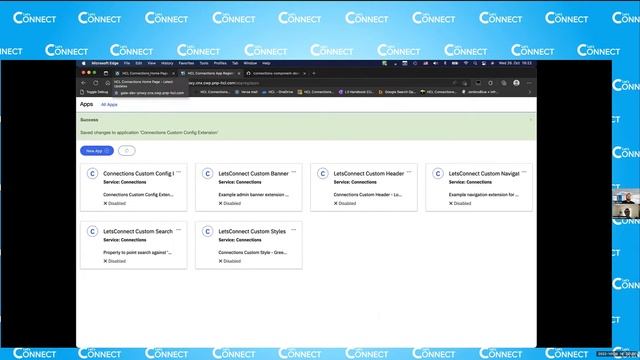
Task: Open the LetsConnect Custom Banner card
Action: click(249, 187)
